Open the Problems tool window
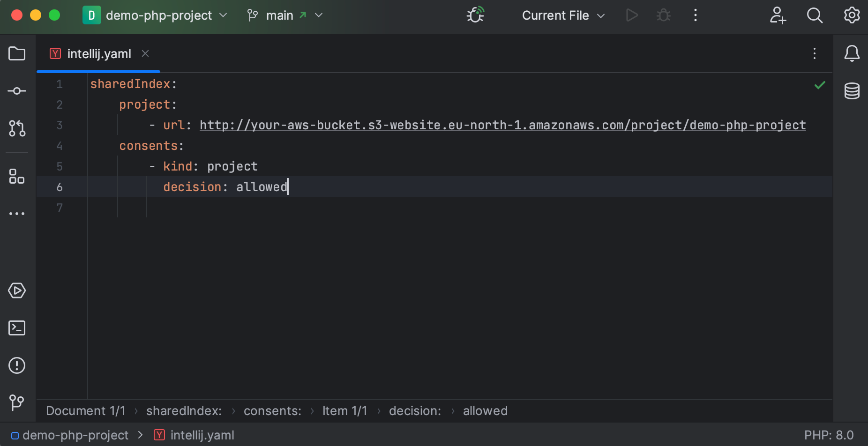 (x=17, y=365)
